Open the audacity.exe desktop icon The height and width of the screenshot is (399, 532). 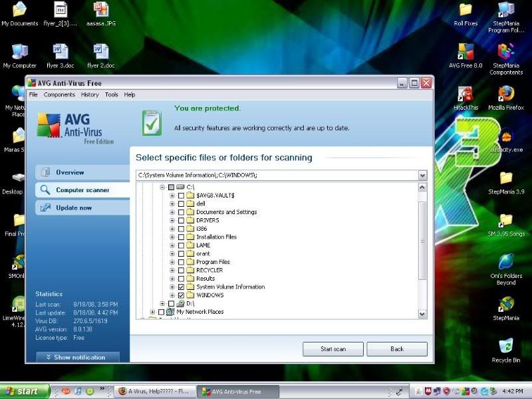click(x=506, y=137)
